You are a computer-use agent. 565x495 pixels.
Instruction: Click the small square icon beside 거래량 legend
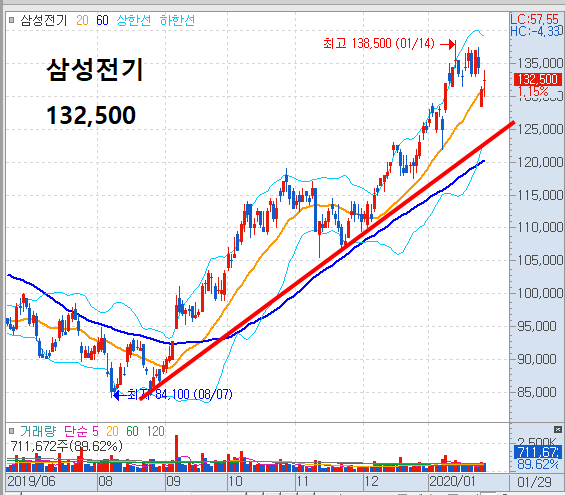12,431
